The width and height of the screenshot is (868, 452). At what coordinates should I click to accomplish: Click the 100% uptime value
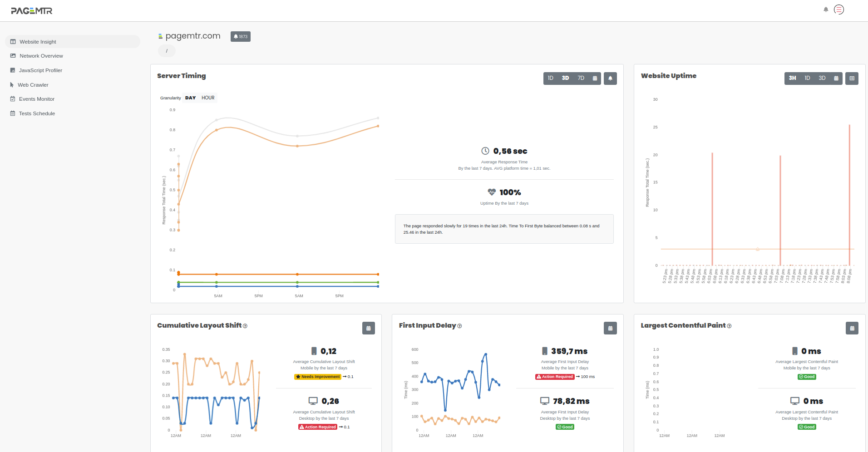pos(510,192)
